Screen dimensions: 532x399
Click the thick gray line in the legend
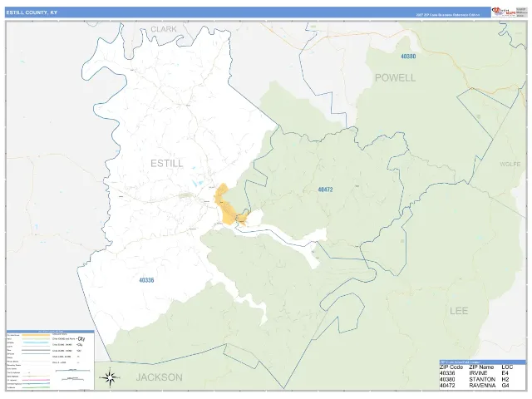pyautogui.click(x=36, y=350)
